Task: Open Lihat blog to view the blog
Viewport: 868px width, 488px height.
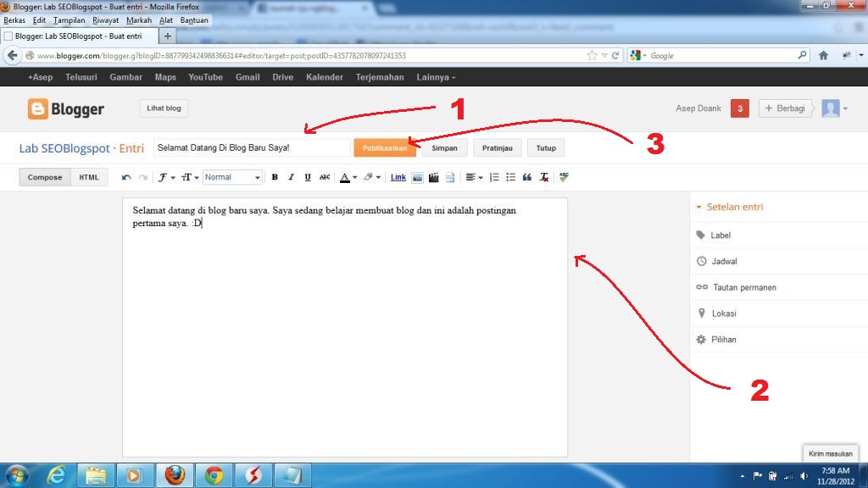Action: coord(164,108)
